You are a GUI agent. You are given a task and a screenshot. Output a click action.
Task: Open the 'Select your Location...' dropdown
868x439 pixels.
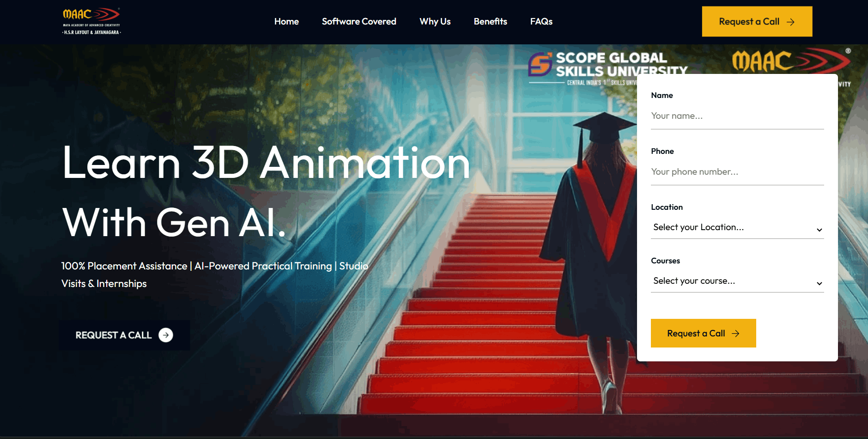[730, 227]
